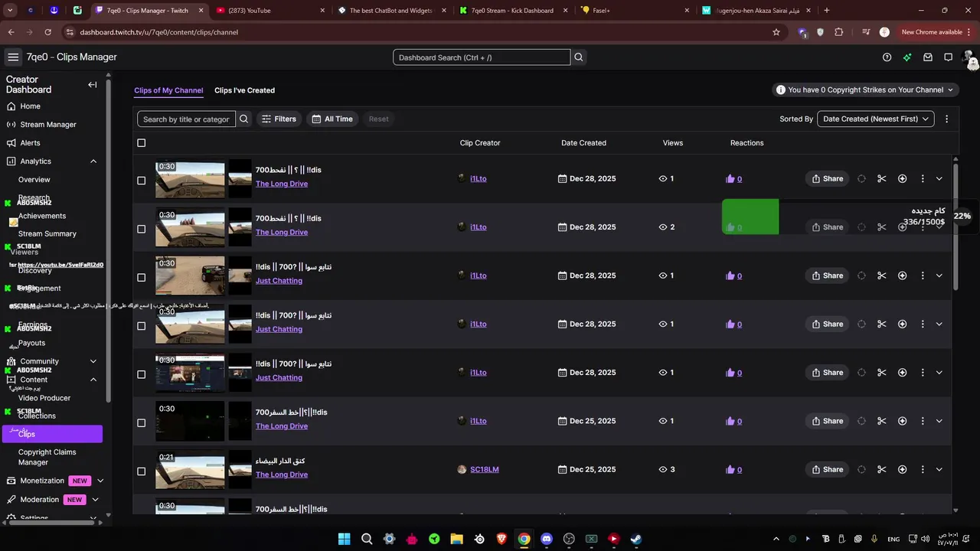Open Copyright Claims Manager in the sidebar
Screen dimensions: 980x551
[47, 457]
